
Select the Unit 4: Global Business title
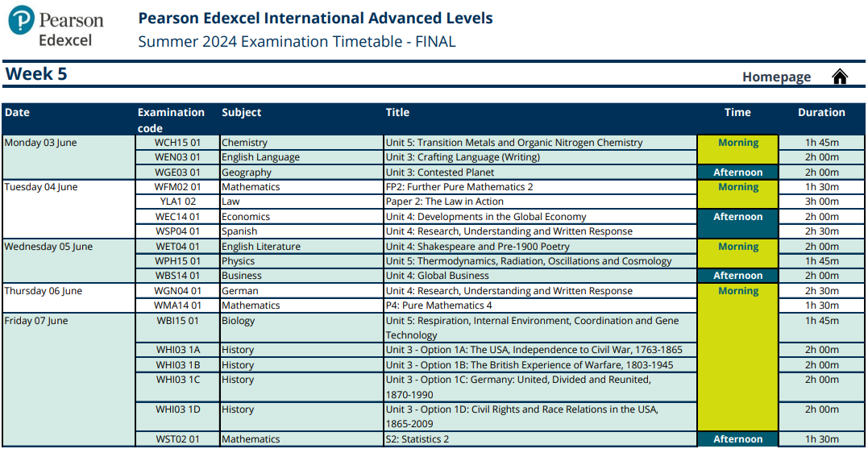(x=436, y=276)
